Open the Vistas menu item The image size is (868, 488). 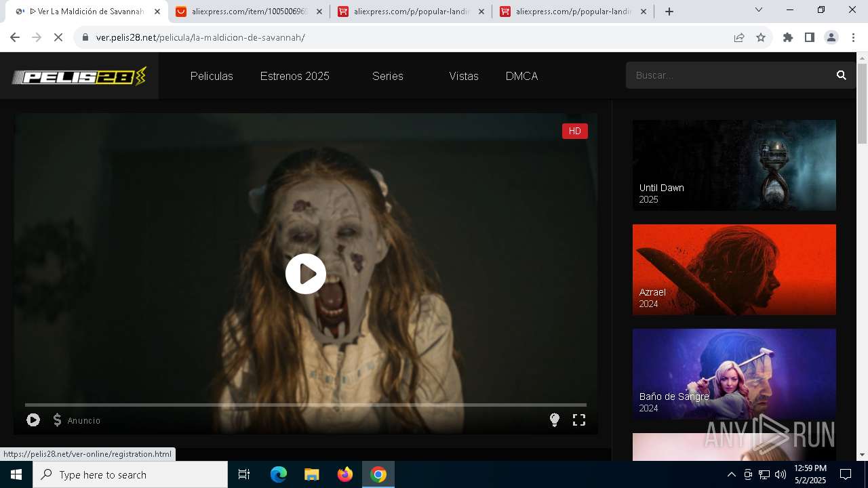(464, 76)
